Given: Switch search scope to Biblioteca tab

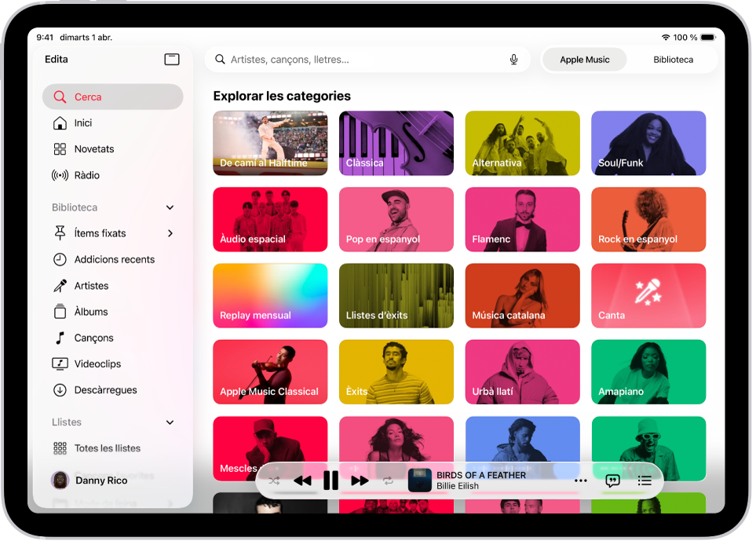Looking at the screenshot, I should (x=673, y=60).
